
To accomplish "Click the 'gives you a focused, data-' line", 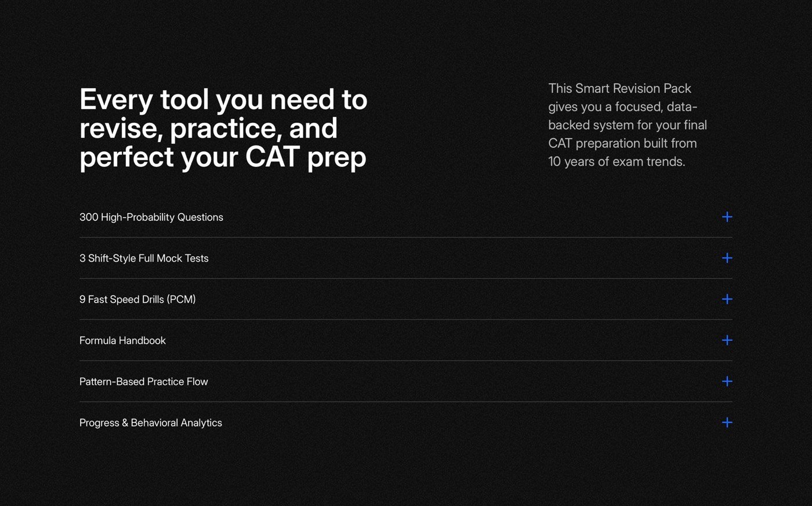I will point(622,107).
